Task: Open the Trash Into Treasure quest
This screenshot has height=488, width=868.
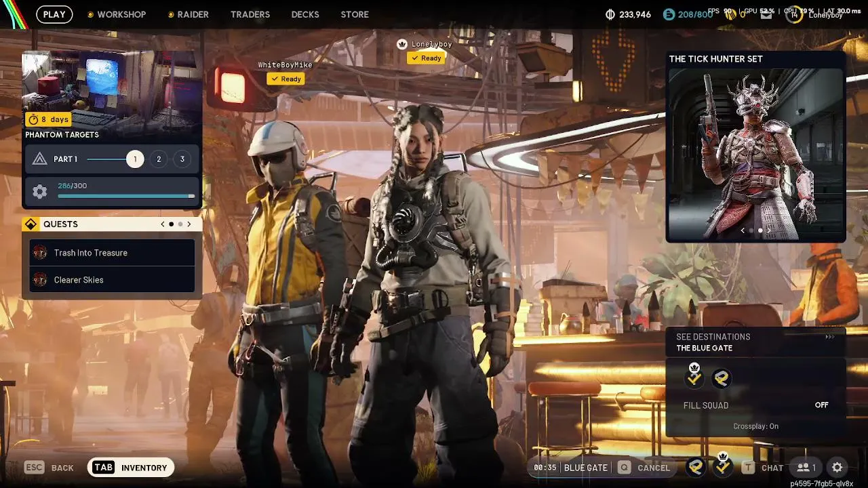Action: coord(112,253)
